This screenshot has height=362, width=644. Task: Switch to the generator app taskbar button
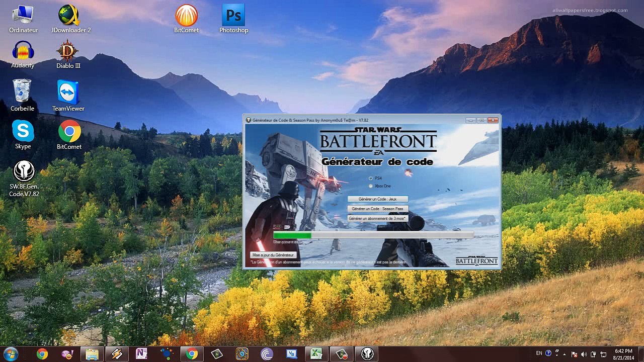pos(367,354)
